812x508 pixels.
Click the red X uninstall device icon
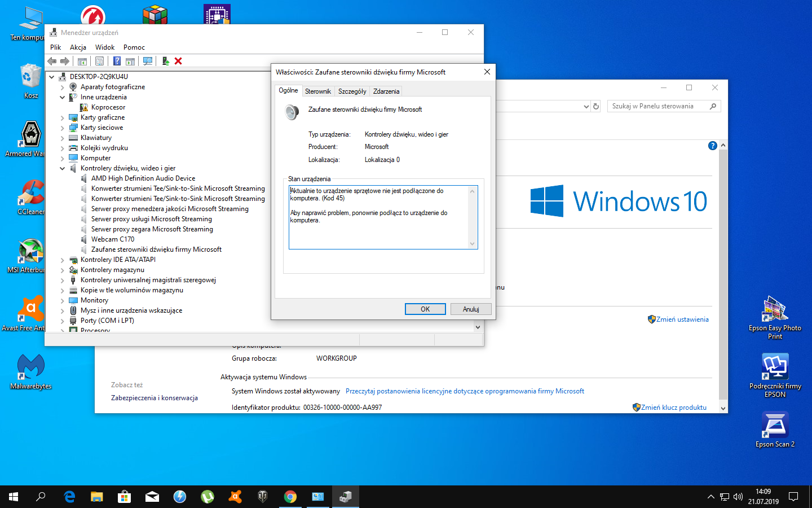click(x=178, y=61)
